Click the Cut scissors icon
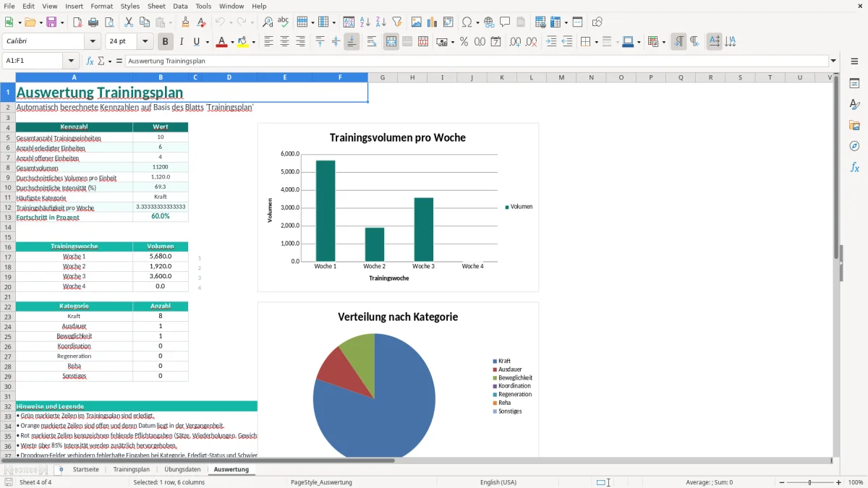868x488 pixels. pyautogui.click(x=129, y=22)
